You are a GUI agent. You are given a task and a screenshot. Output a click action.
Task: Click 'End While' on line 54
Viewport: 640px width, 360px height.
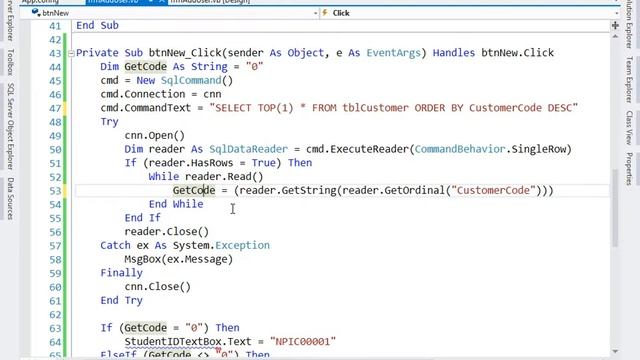pyautogui.click(x=176, y=204)
